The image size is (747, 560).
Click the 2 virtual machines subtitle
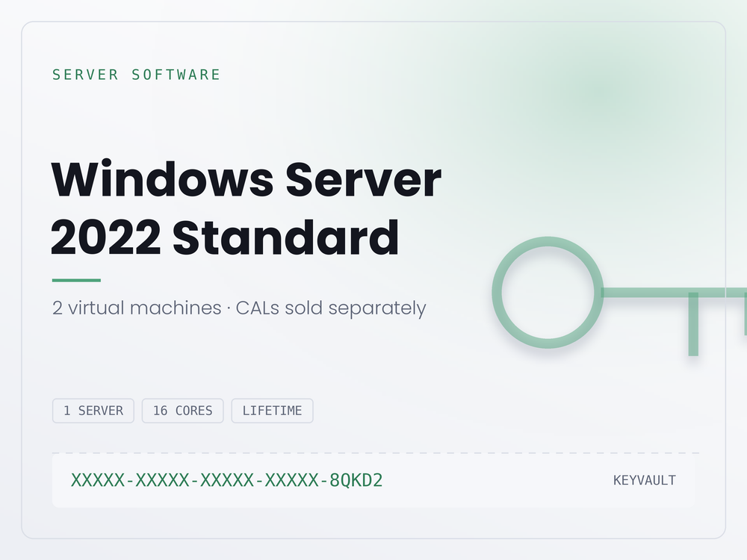click(x=239, y=308)
